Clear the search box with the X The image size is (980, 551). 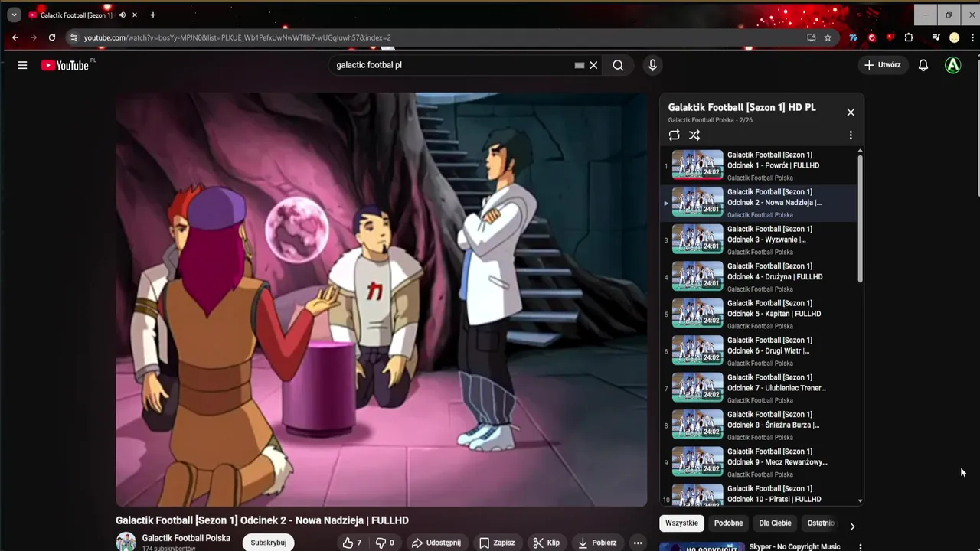click(593, 65)
